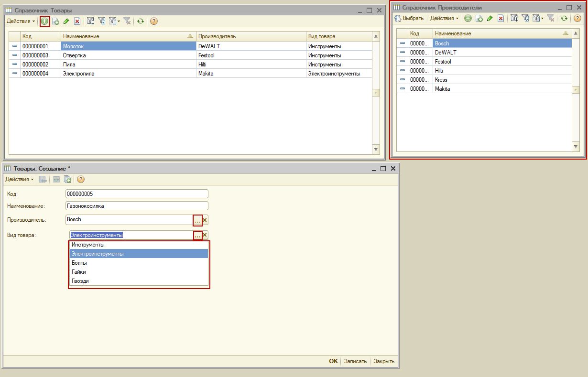Maximize the Товары: Создание window
The image size is (588, 377).
tap(383, 168)
